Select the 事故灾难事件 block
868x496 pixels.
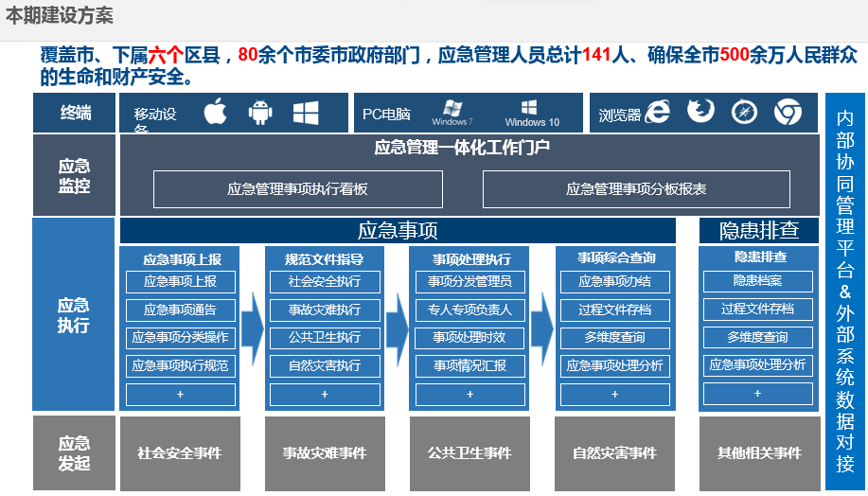click(x=325, y=453)
